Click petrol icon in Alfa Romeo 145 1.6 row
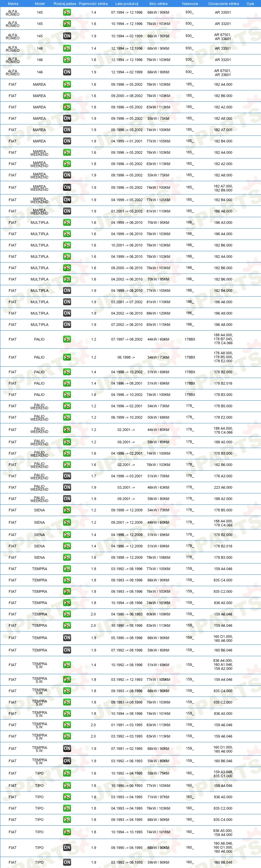The height and width of the screenshot is (868, 261). 67,24
